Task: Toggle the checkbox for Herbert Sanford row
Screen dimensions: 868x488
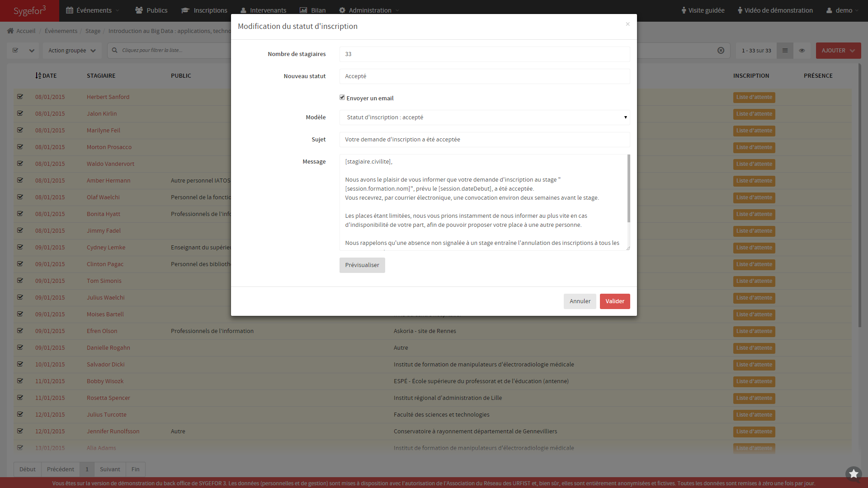Action: (20, 97)
